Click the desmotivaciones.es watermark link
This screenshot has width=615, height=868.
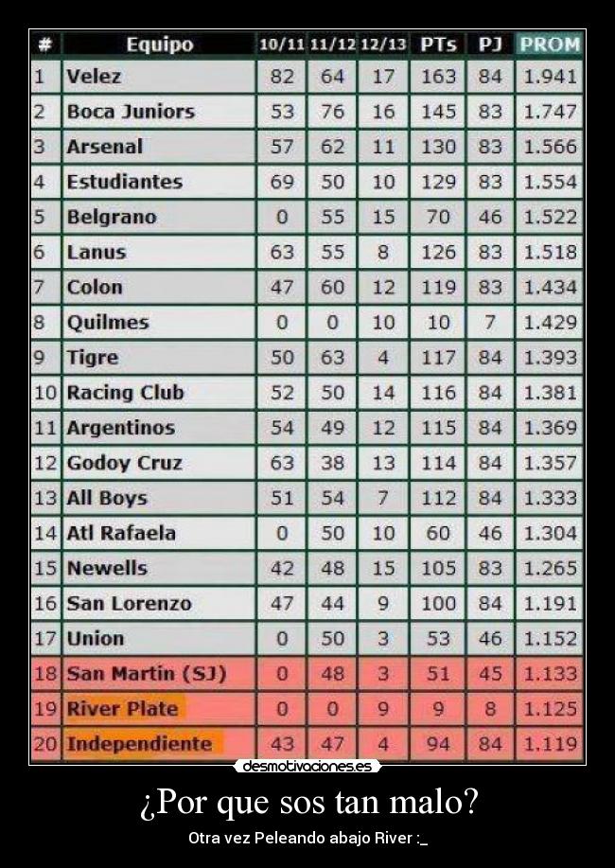point(307,765)
